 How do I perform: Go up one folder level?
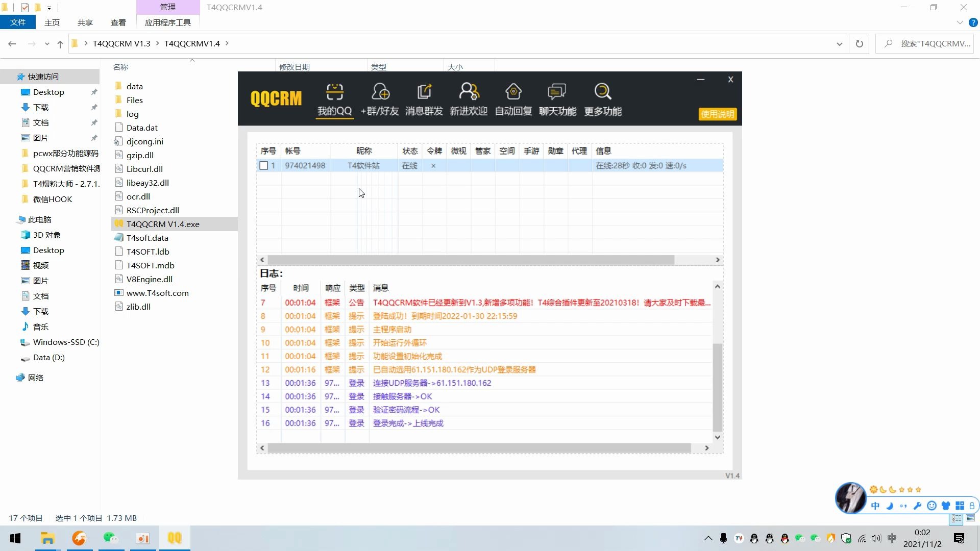pos(60,44)
